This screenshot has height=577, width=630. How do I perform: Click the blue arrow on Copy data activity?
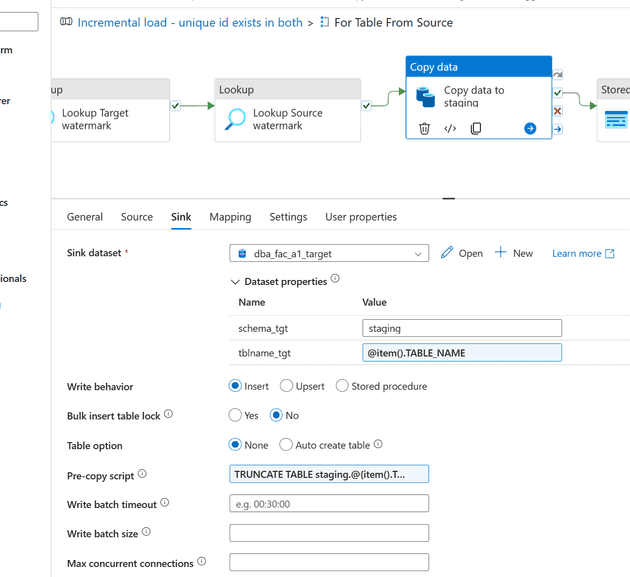click(530, 129)
